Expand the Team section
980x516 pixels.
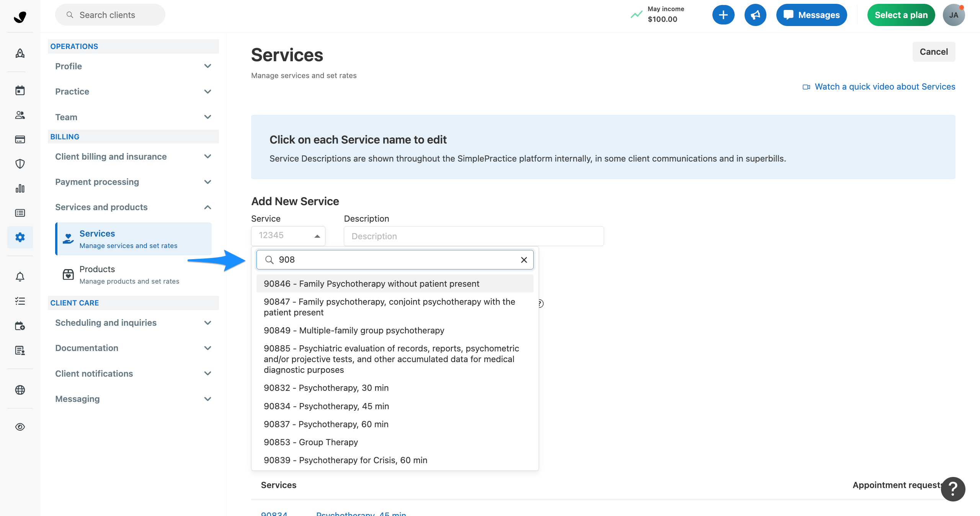tap(133, 117)
